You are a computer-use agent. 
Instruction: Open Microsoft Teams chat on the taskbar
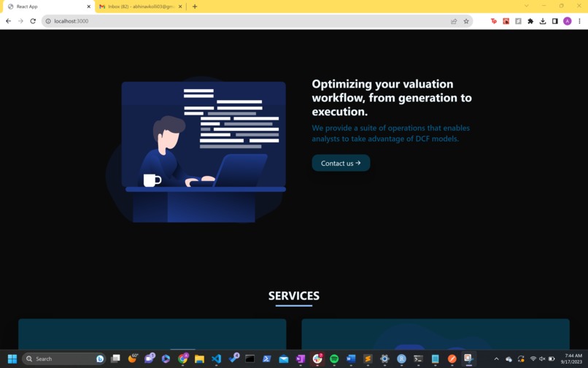[x=150, y=359]
